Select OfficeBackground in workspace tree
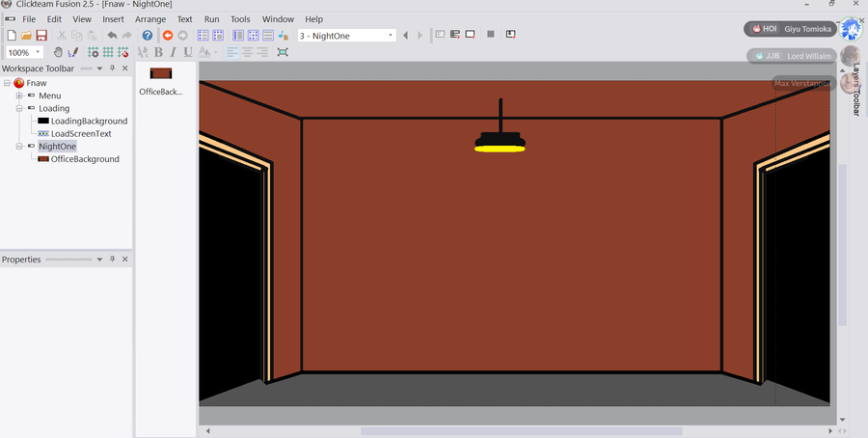This screenshot has height=438, width=868. (x=85, y=159)
